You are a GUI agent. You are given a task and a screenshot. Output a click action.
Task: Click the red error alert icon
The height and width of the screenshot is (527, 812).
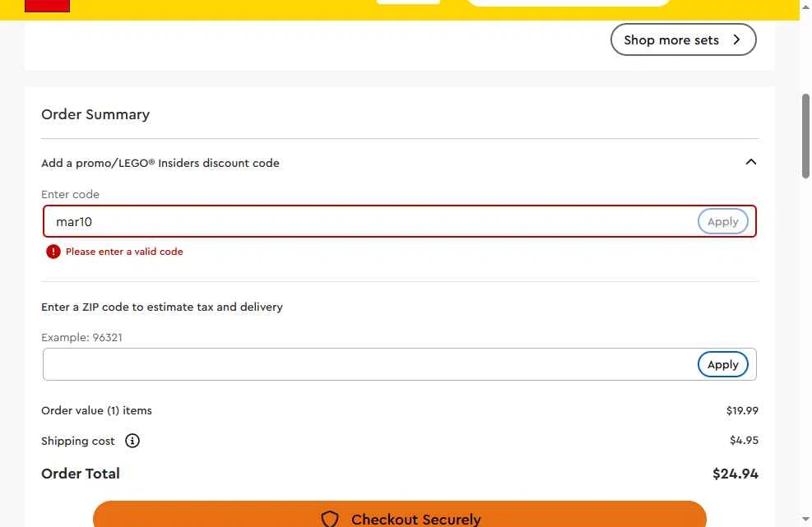(53, 252)
